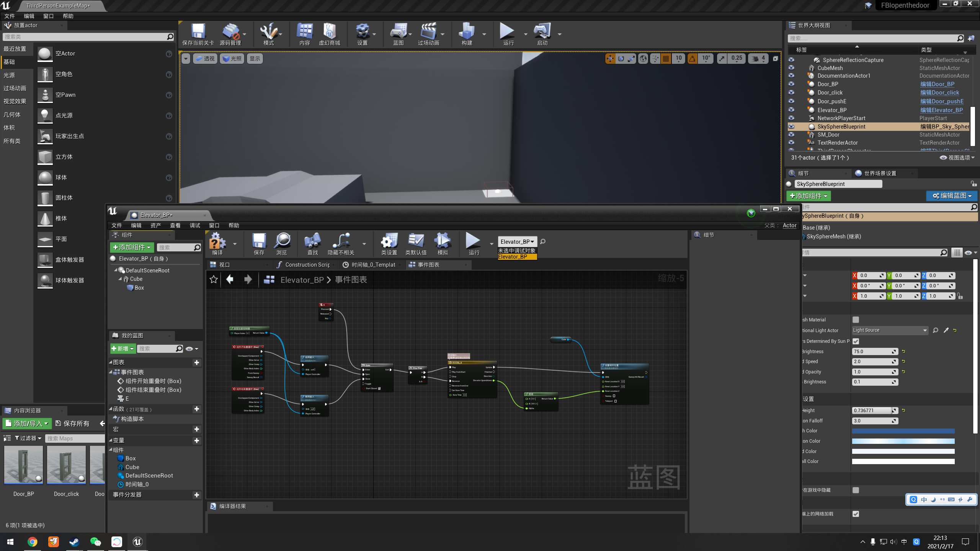Open the 虚幻商城 Marketplace

pos(330,34)
